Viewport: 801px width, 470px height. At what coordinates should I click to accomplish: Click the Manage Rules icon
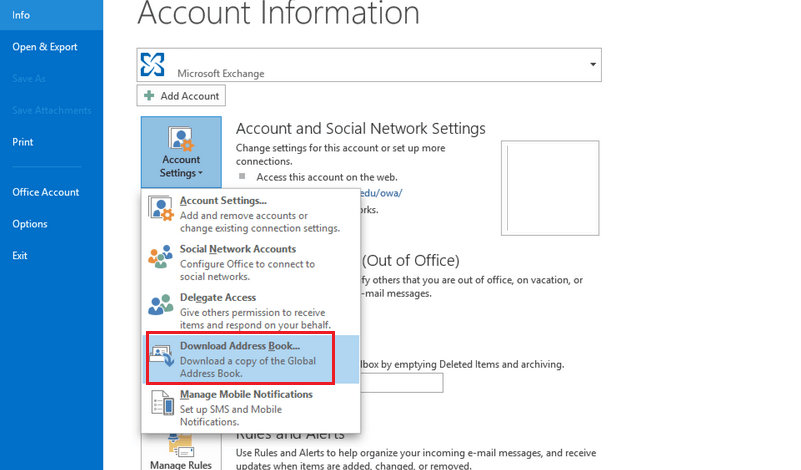point(181,446)
